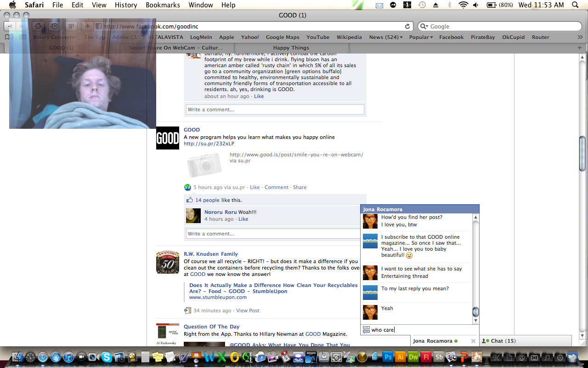Click the GOOD logo profile picture
This screenshot has height=368, width=588.
point(168,138)
